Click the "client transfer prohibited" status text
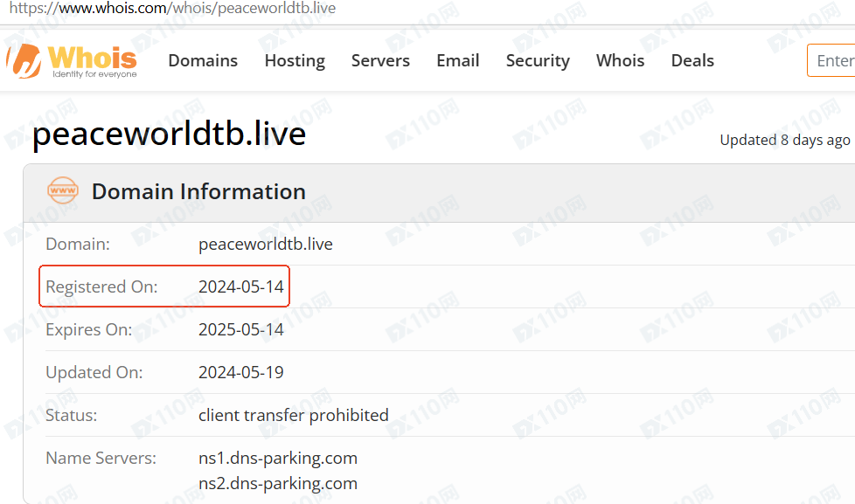 (x=294, y=415)
